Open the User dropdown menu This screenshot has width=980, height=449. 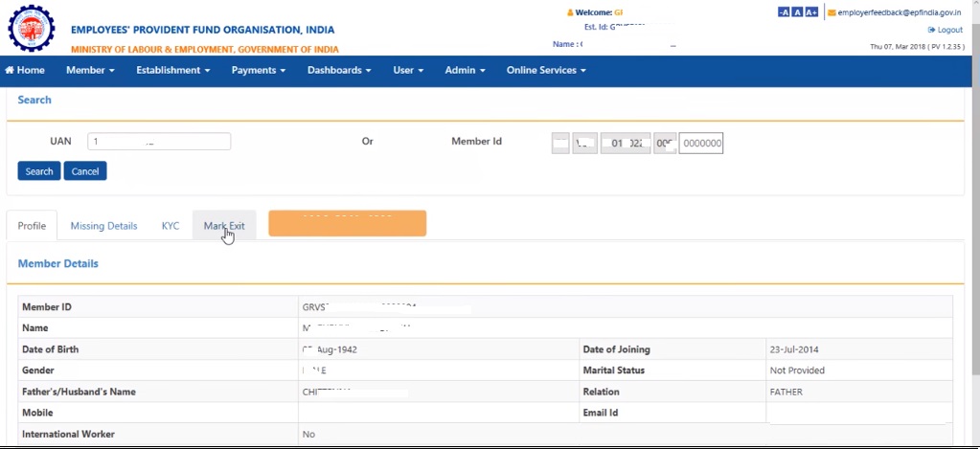[408, 71]
